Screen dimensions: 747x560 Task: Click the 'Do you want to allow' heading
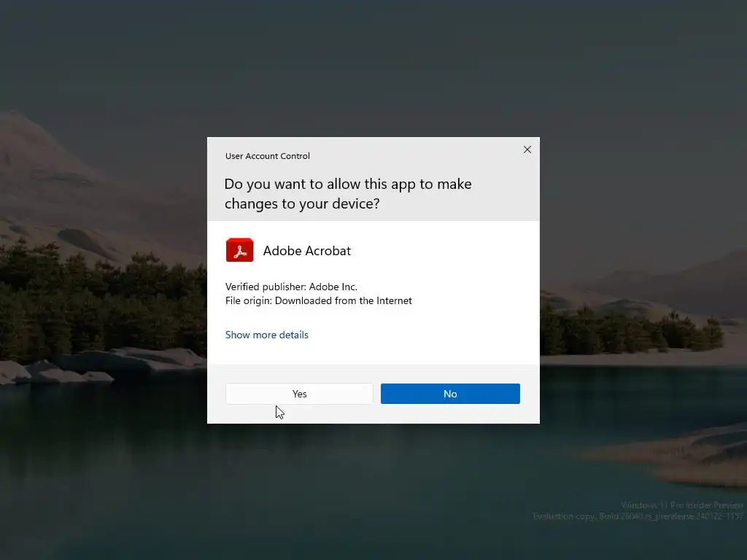coord(348,194)
